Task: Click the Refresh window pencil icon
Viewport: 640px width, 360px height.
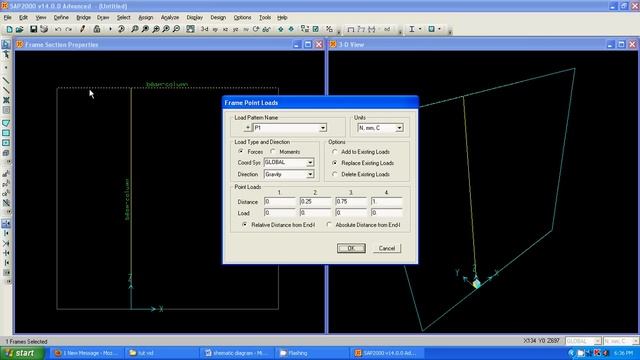Action: coord(82,29)
